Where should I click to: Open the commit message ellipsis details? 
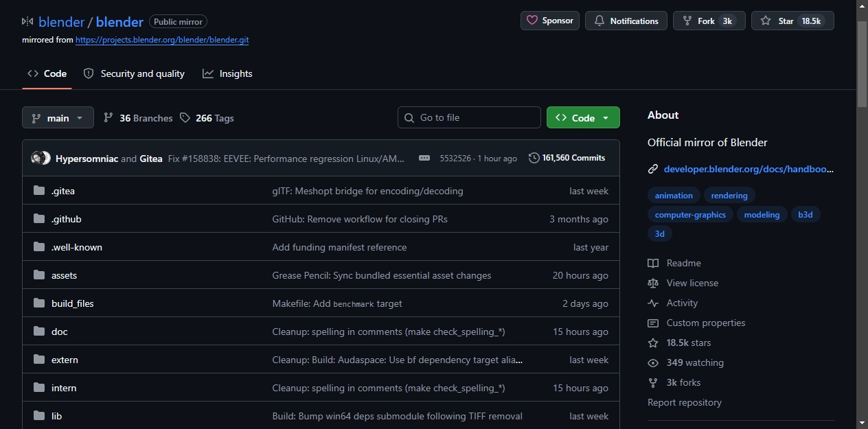click(424, 158)
